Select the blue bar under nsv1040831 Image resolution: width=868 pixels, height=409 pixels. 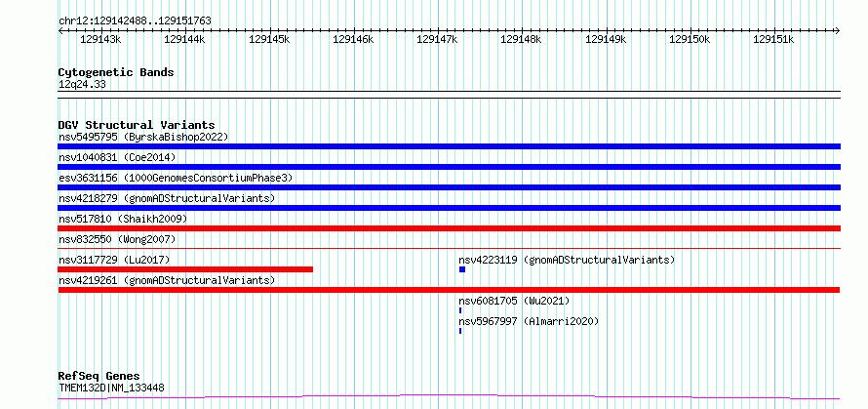pyautogui.click(x=449, y=167)
